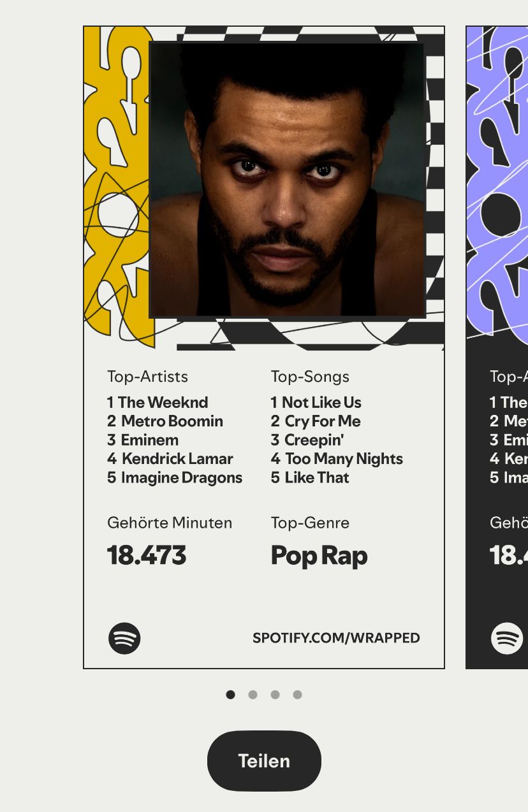Click the Teilen share button
528x812 pixels.
click(264, 760)
